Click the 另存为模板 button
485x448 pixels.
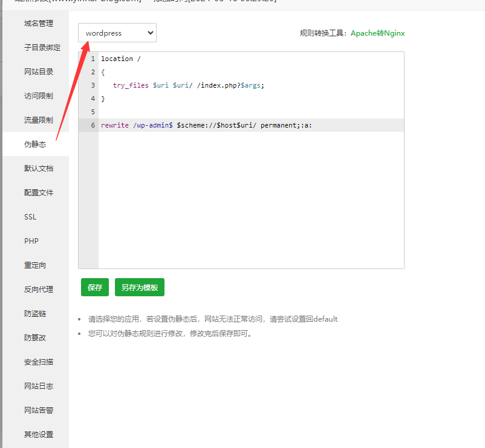point(140,287)
